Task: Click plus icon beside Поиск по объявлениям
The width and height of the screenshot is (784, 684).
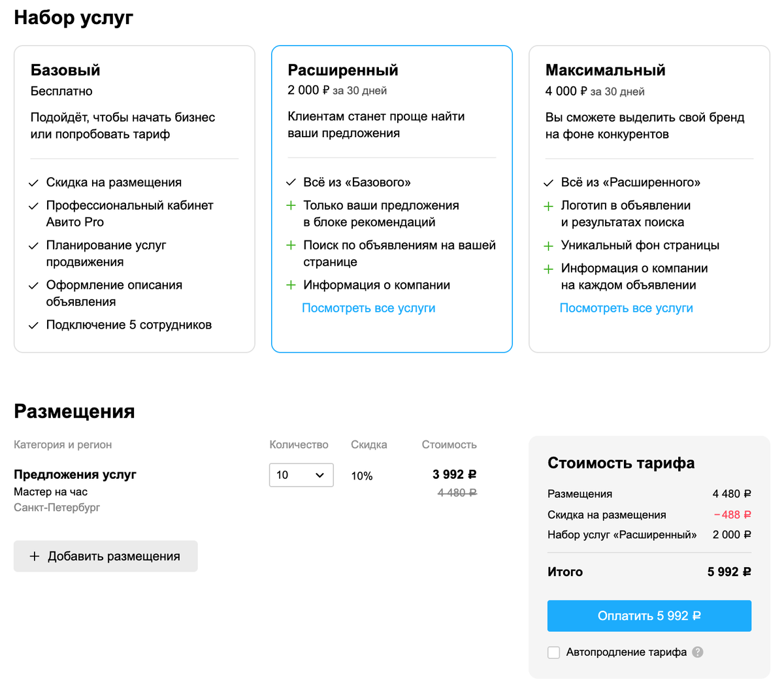Action: (x=291, y=246)
